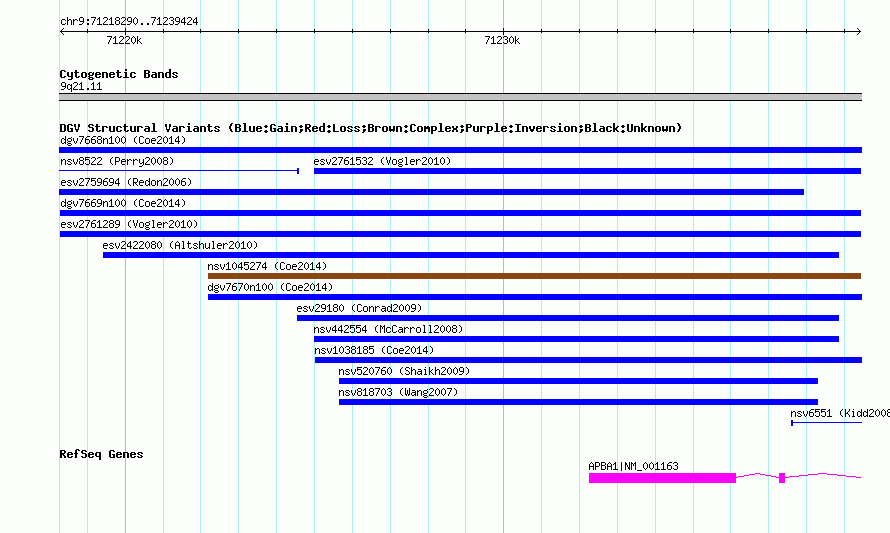Click the nsv818703 (Wang2007) text label

click(x=398, y=392)
